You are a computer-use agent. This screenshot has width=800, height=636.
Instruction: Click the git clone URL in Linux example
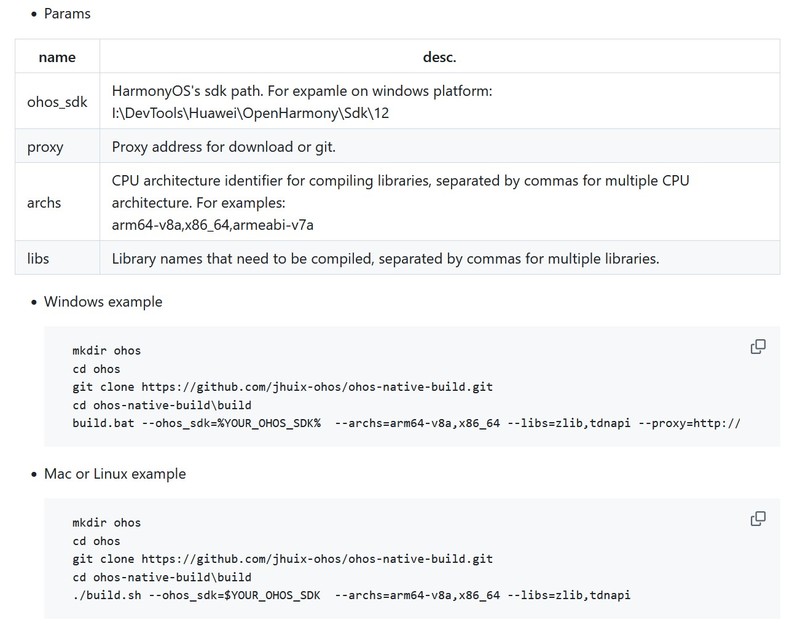click(317, 558)
